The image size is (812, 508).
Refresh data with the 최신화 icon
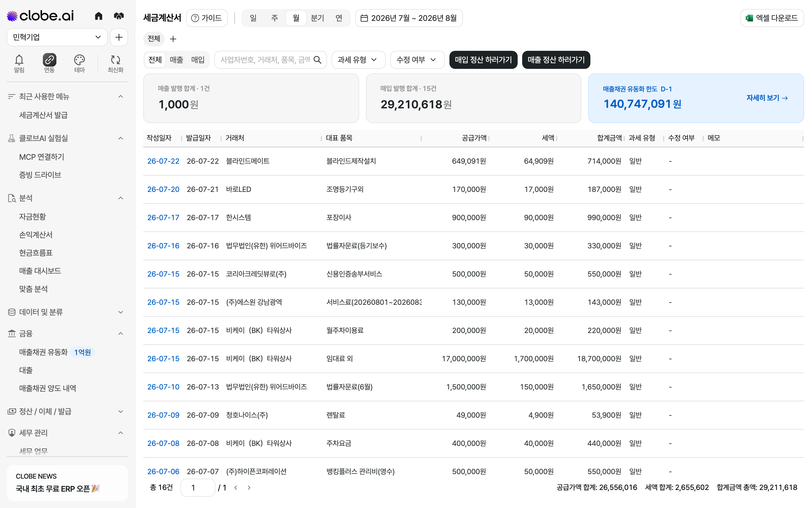(x=115, y=63)
